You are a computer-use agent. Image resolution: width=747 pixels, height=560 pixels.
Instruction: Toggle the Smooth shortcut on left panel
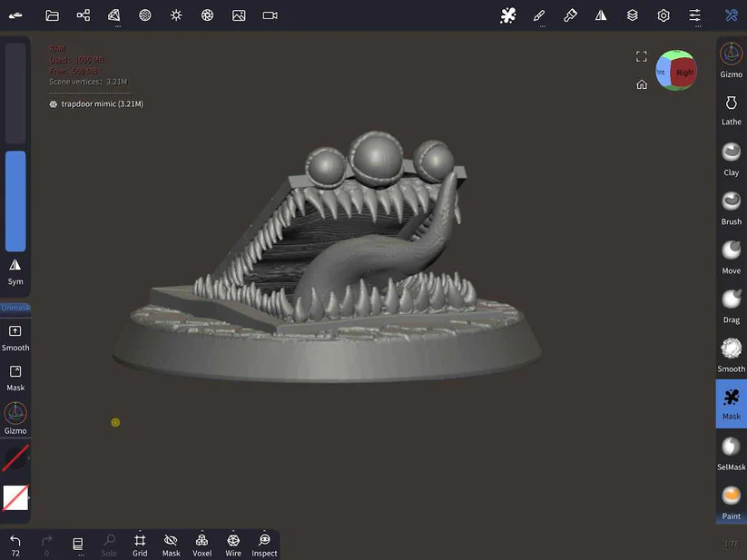[x=15, y=339]
